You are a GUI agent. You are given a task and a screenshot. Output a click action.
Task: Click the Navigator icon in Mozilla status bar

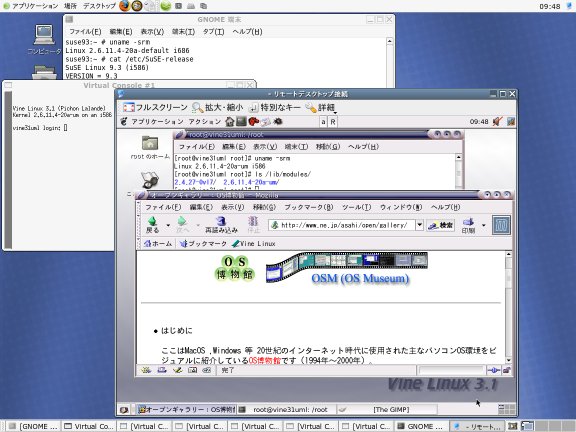(x=146, y=370)
